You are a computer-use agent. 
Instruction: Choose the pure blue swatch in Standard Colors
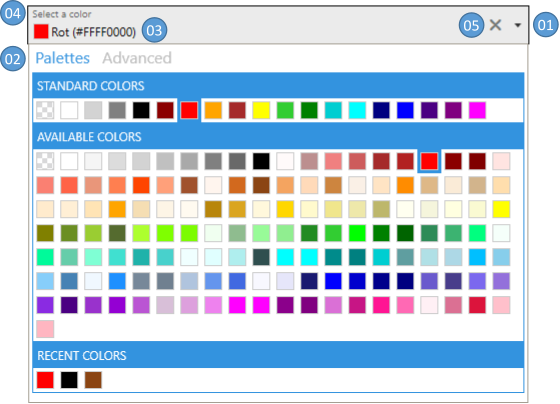click(x=405, y=110)
